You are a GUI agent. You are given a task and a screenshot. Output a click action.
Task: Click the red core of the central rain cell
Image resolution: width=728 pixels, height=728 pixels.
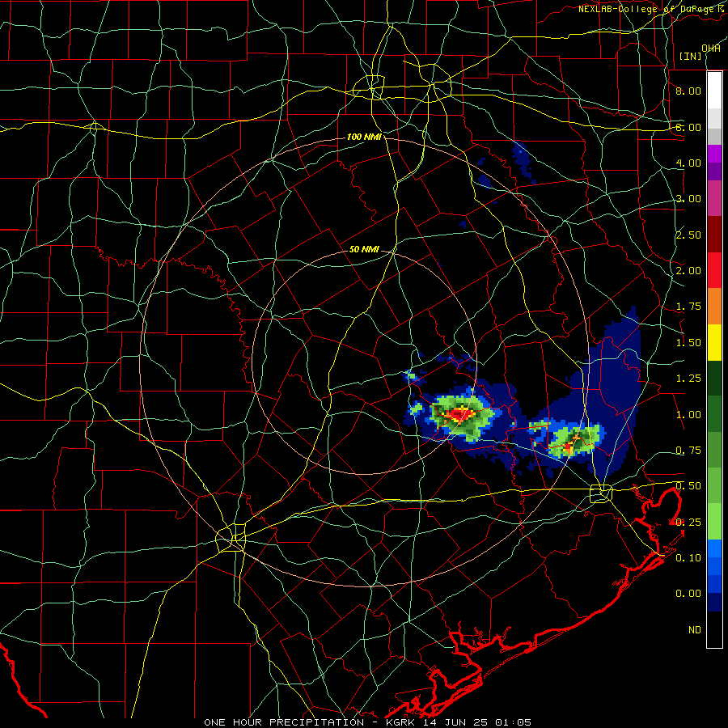(x=459, y=413)
